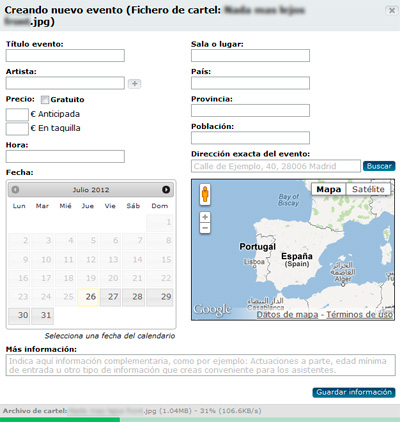Open the Términos de uso link
400x422 pixels.
(x=359, y=314)
